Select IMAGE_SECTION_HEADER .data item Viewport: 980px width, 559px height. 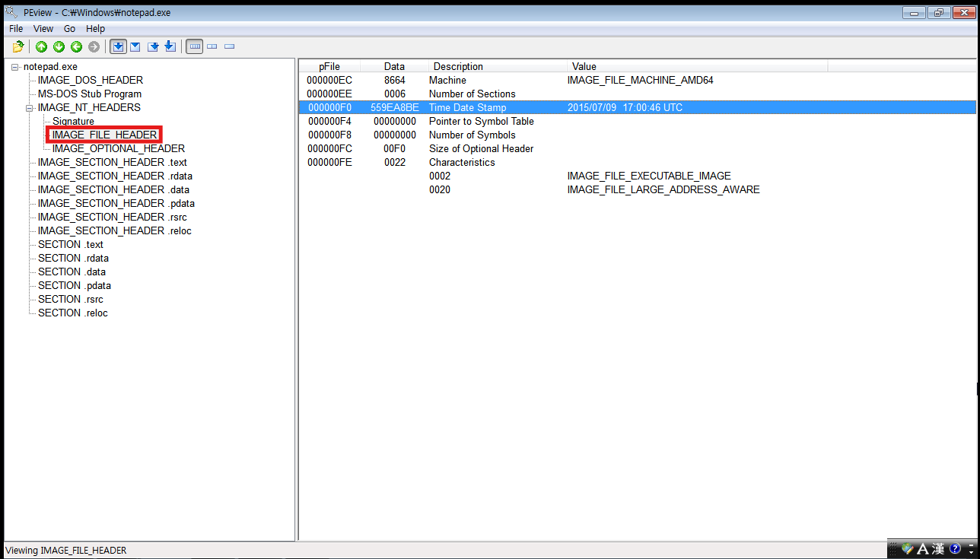click(114, 189)
